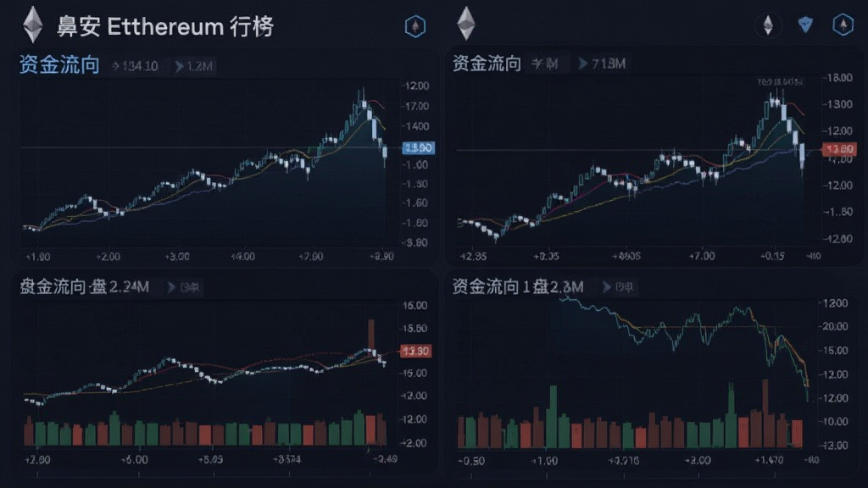The image size is (868, 488).
Task: Click the +2.00 x-axis label in the top-left chart
Action: [108, 257]
